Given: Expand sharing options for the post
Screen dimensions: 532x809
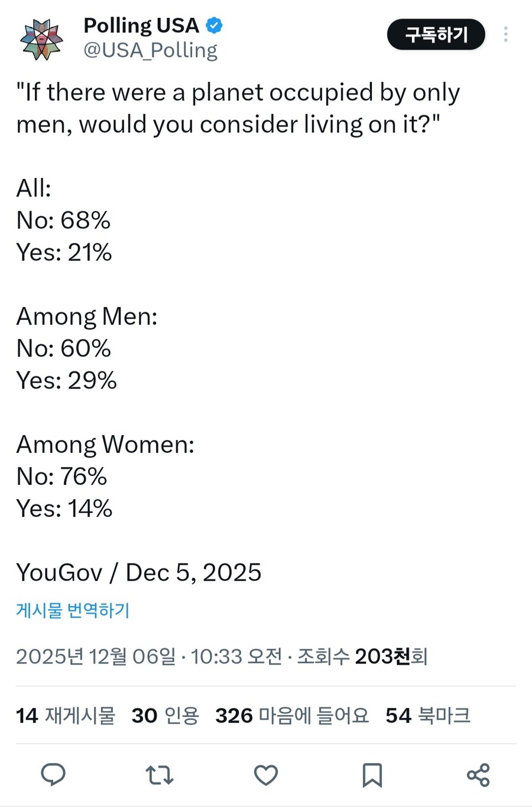Looking at the screenshot, I should click(x=478, y=775).
